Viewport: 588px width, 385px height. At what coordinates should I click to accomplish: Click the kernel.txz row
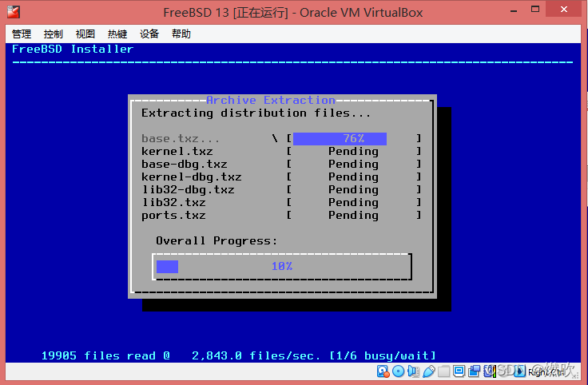coord(281,152)
